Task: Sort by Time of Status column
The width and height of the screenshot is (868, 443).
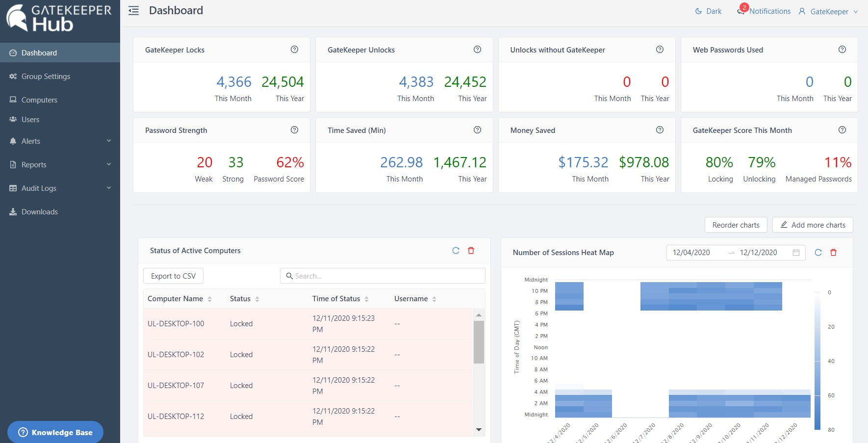Action: pyautogui.click(x=340, y=298)
